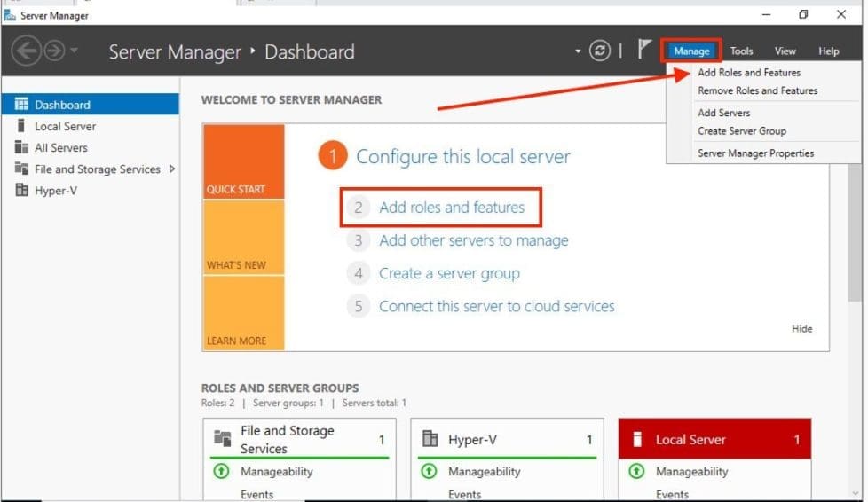Click the forward navigation arrow icon
This screenshot has height=502, width=868.
click(x=54, y=51)
